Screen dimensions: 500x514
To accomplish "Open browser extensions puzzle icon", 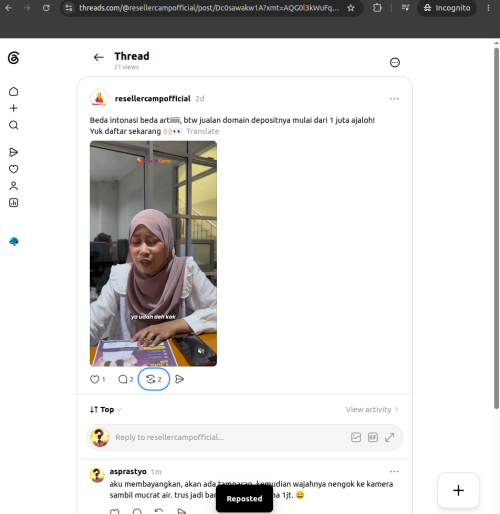I will click(377, 8).
